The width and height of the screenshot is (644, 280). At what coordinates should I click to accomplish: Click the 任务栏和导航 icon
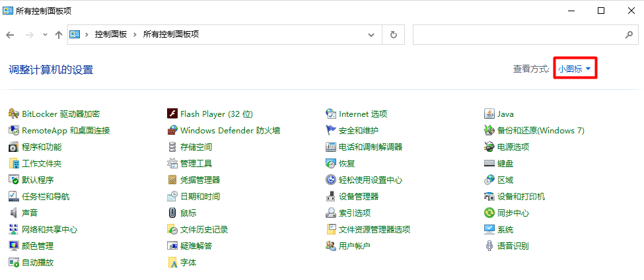pyautogui.click(x=14, y=196)
